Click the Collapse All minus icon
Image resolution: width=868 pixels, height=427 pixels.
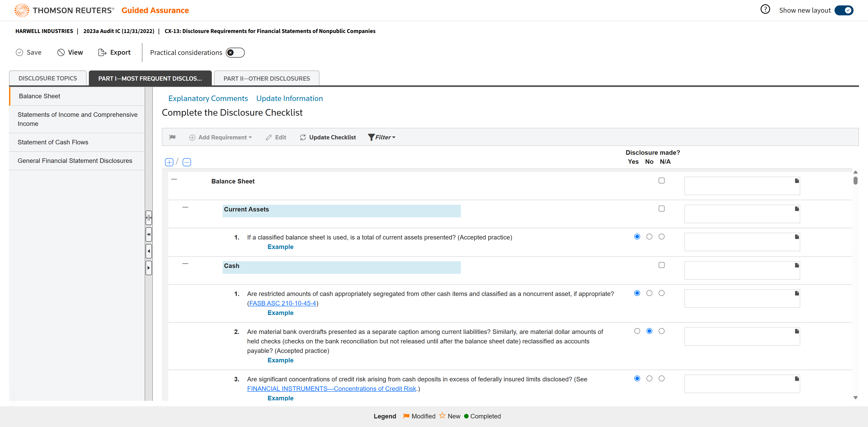pos(187,162)
